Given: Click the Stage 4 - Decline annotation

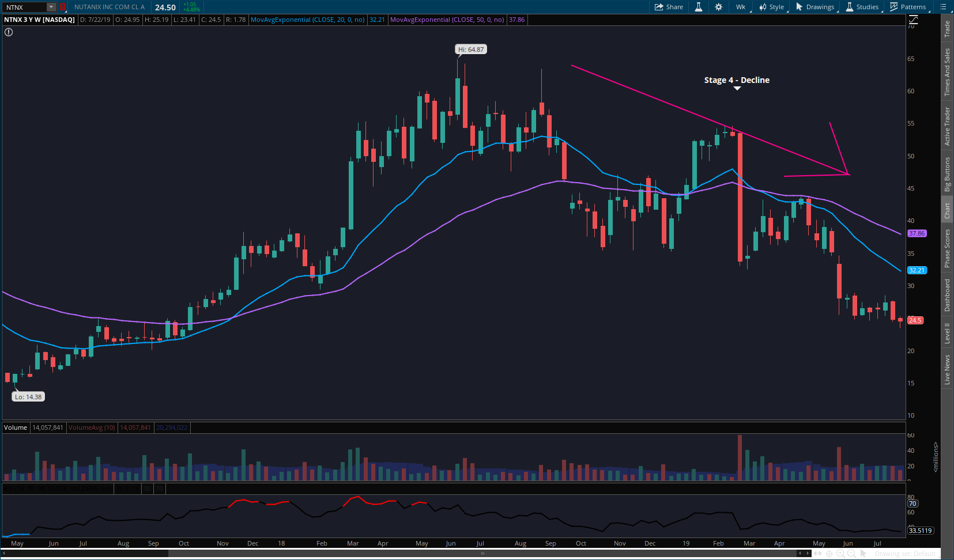Looking at the screenshot, I should coord(737,80).
